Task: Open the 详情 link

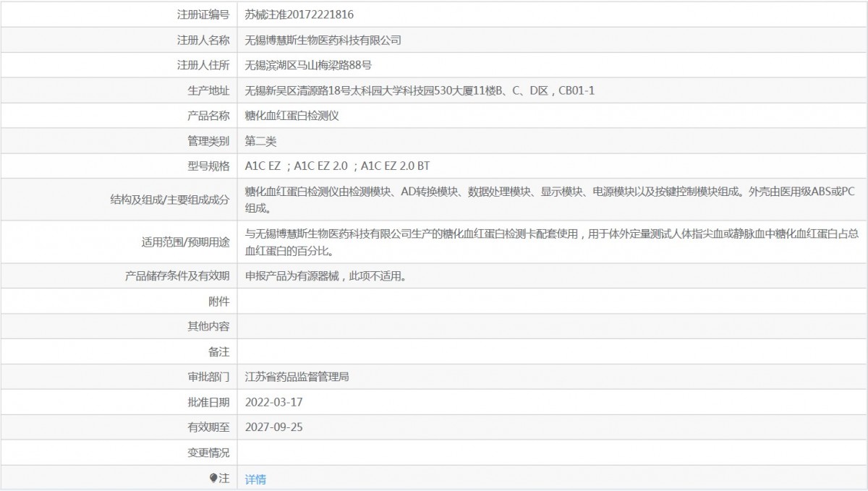Action: pos(255,479)
